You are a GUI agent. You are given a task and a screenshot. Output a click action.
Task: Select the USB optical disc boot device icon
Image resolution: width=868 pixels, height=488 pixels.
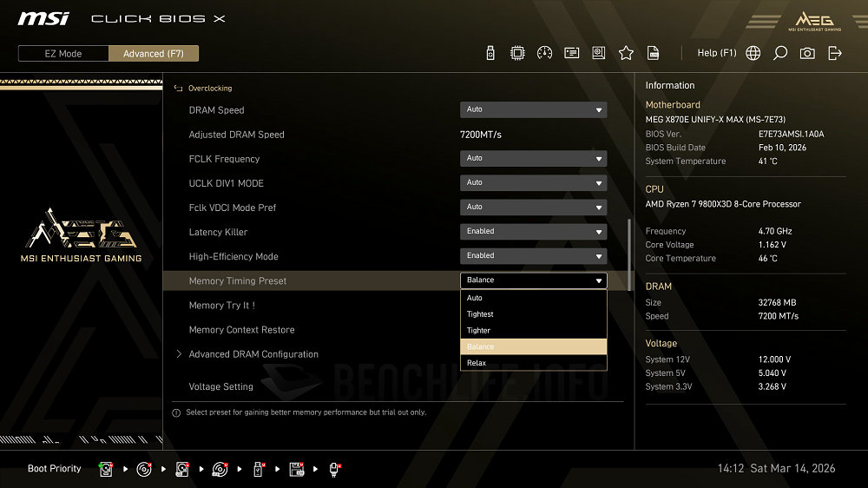pos(220,469)
